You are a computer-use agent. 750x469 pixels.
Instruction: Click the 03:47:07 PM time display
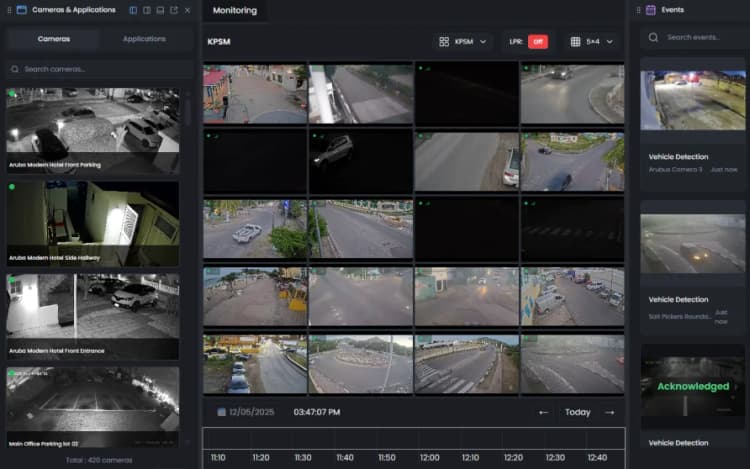click(x=317, y=412)
